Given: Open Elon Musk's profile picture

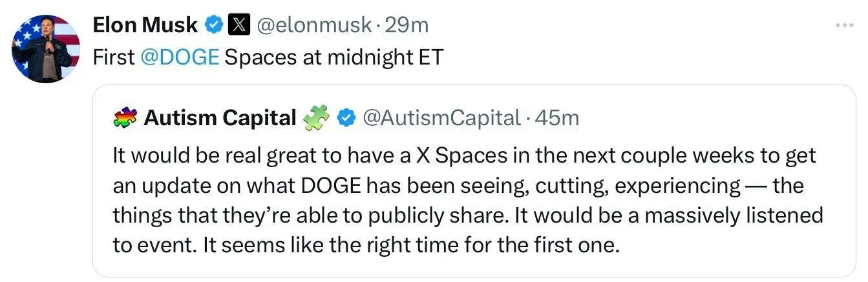Looking at the screenshot, I should [x=46, y=49].
